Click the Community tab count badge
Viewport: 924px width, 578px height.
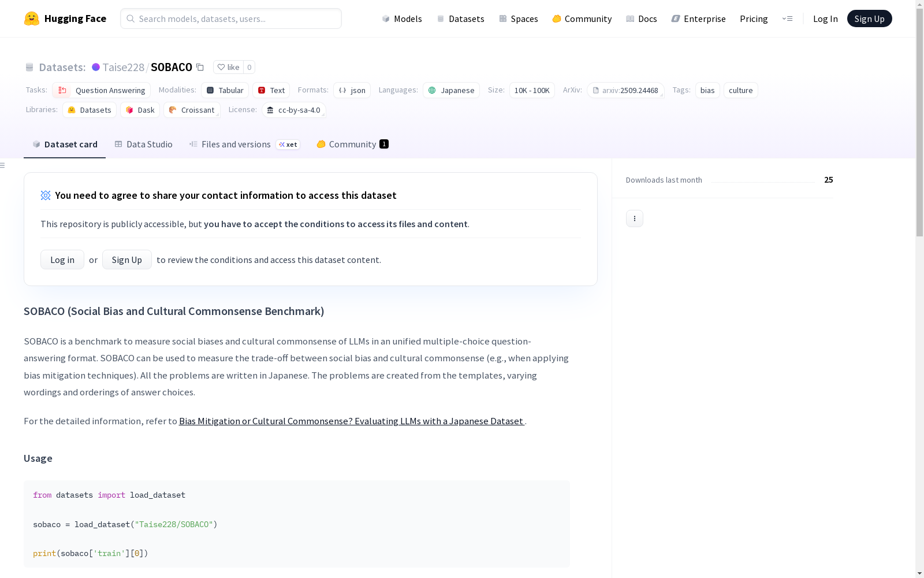[384, 144]
